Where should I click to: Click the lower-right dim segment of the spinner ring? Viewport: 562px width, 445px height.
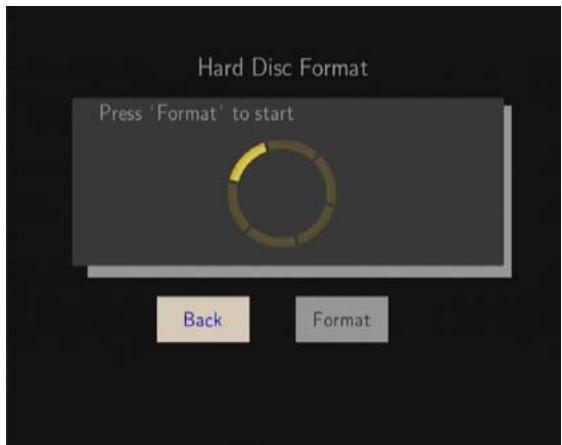click(317, 224)
